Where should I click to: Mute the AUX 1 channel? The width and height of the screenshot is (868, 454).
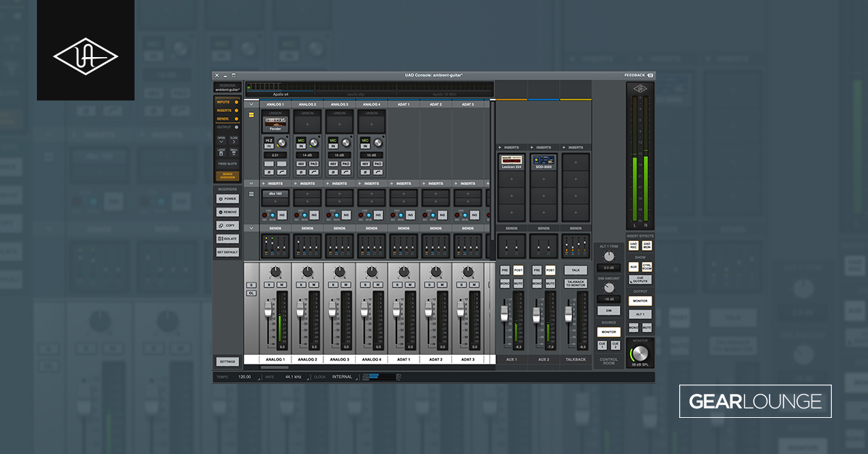518,283
